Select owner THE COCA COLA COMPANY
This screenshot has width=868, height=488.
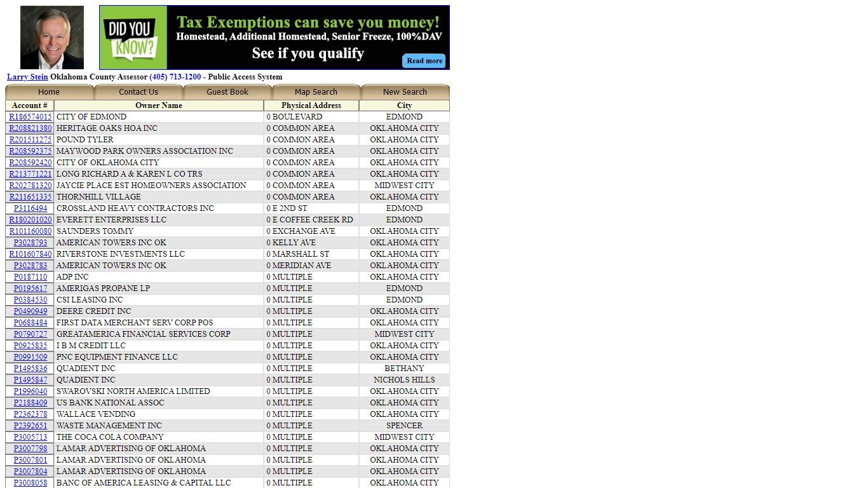coord(110,437)
